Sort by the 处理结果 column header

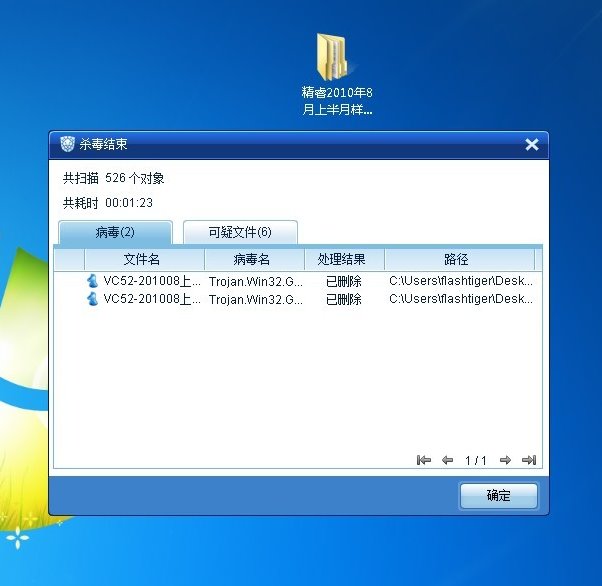pyautogui.click(x=344, y=259)
